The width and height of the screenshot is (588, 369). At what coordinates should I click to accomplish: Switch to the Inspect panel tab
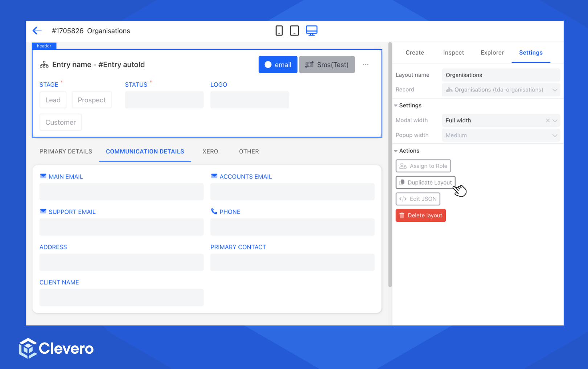click(x=453, y=53)
